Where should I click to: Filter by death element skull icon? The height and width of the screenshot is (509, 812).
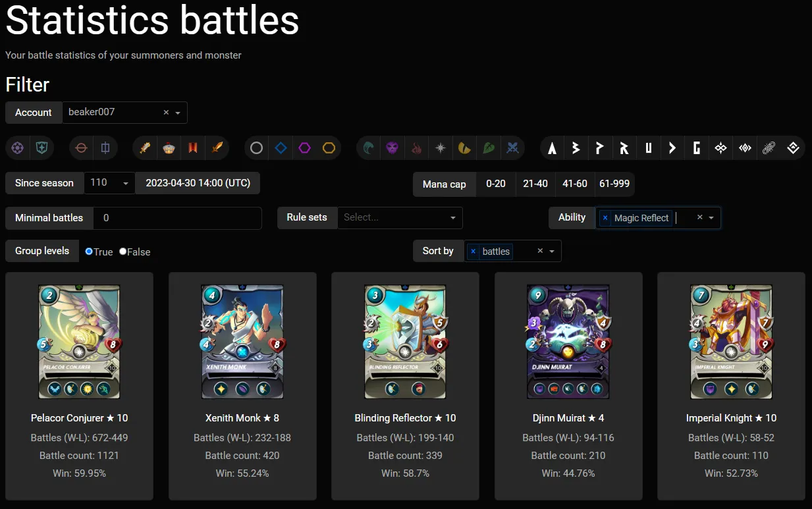(392, 148)
